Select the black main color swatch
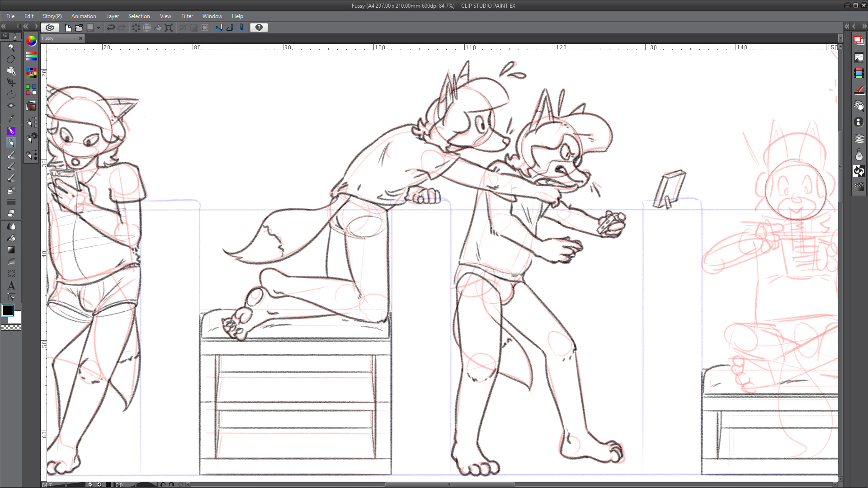Screen dimensions: 868x488 pos(8,310)
